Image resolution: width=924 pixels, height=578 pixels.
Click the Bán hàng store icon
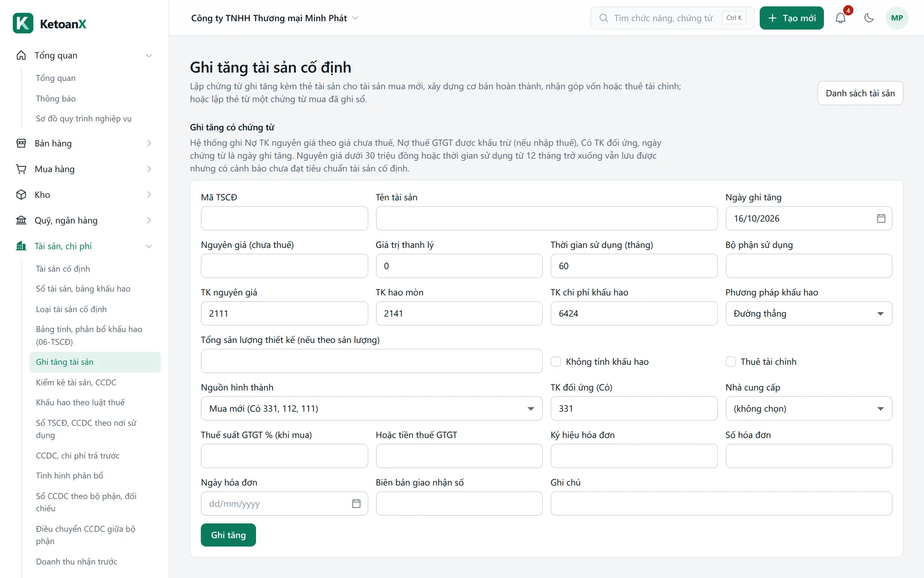(21, 143)
